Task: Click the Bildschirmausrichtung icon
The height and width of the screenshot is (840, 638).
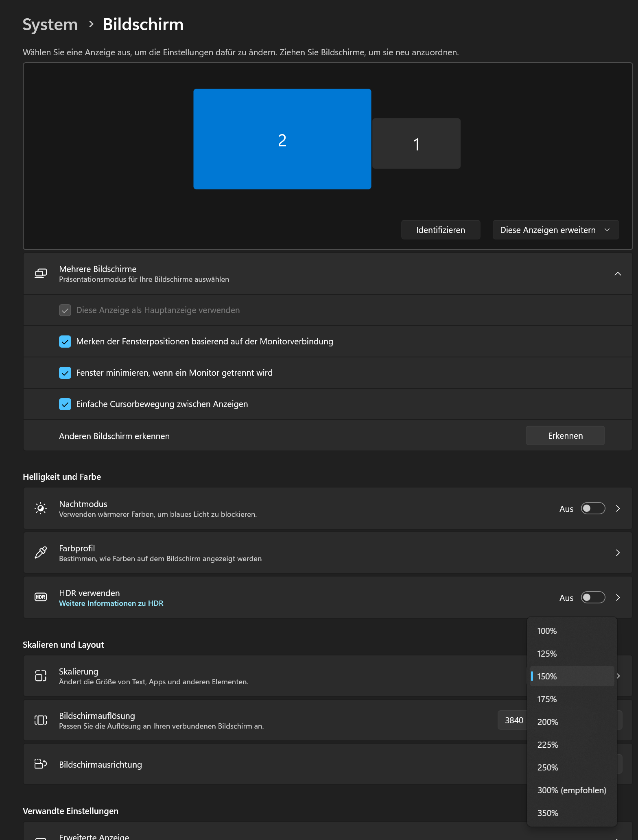Action: [41, 764]
